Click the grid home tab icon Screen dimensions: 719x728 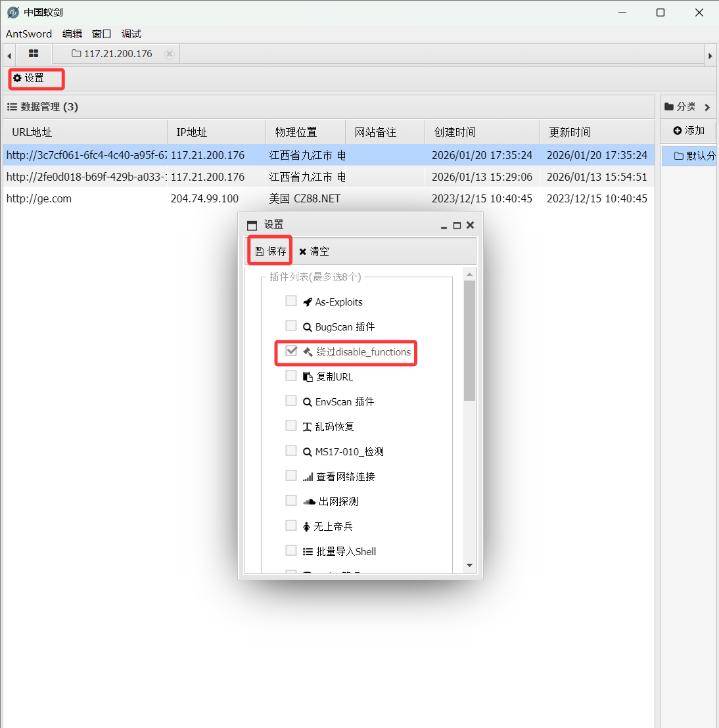pos(34,54)
